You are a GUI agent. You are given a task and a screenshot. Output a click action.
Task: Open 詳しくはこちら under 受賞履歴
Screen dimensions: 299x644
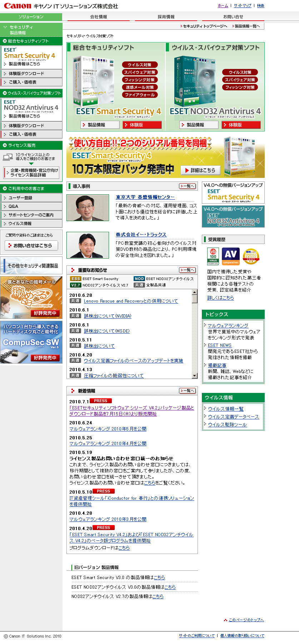pyautogui.click(x=221, y=298)
